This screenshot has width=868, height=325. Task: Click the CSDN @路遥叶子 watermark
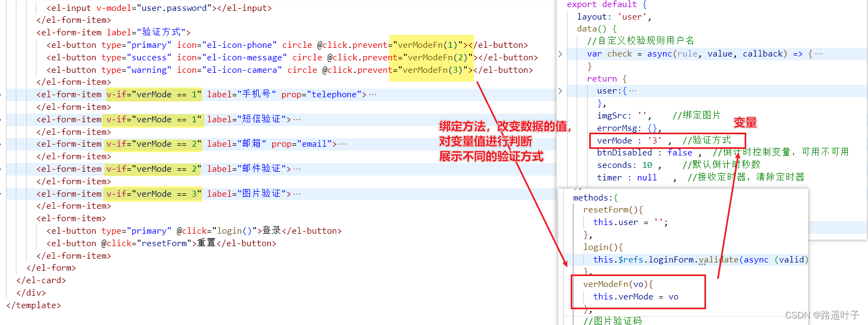pos(822,315)
